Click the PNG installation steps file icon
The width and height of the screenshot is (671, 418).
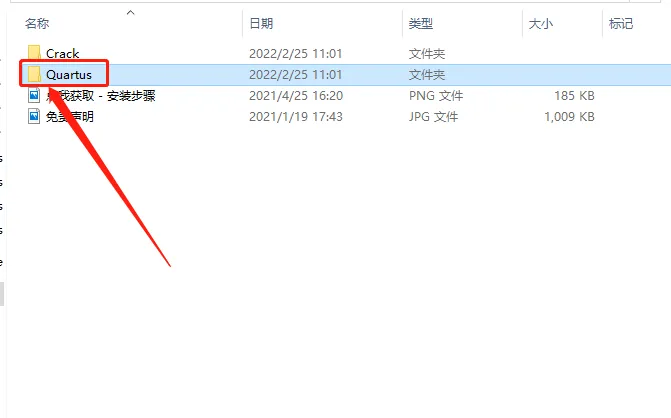[x=34, y=95]
